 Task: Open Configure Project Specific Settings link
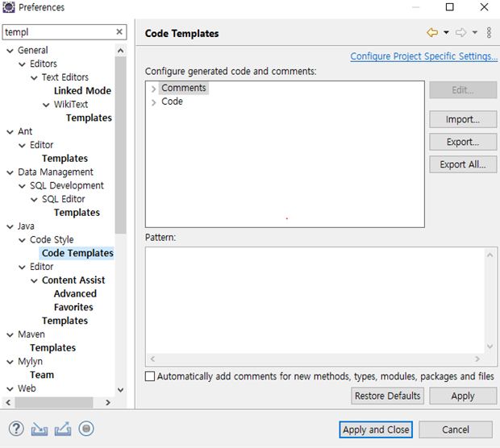(423, 56)
